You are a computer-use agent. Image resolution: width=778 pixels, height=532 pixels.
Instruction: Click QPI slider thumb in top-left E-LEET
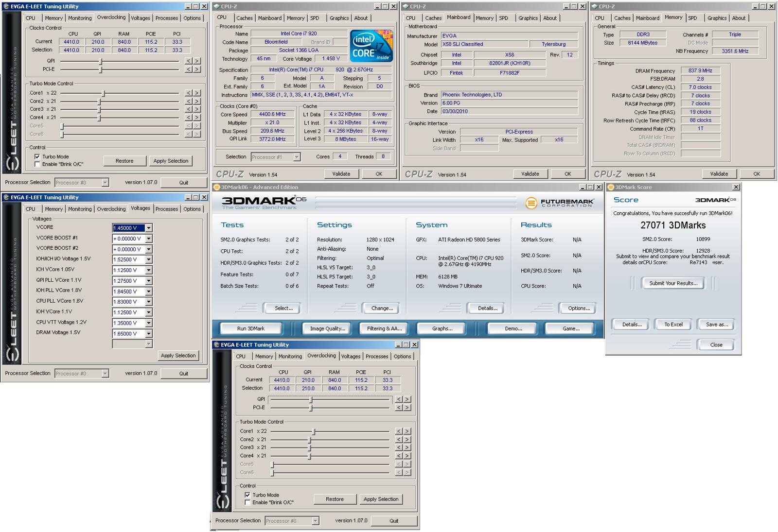[101, 61]
